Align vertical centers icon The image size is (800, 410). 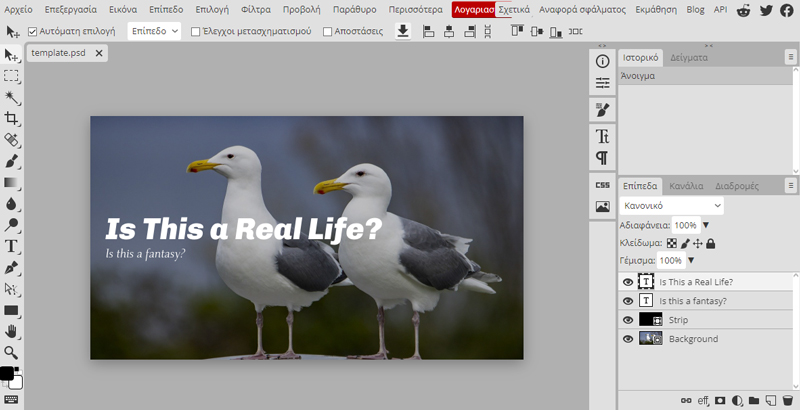537,31
